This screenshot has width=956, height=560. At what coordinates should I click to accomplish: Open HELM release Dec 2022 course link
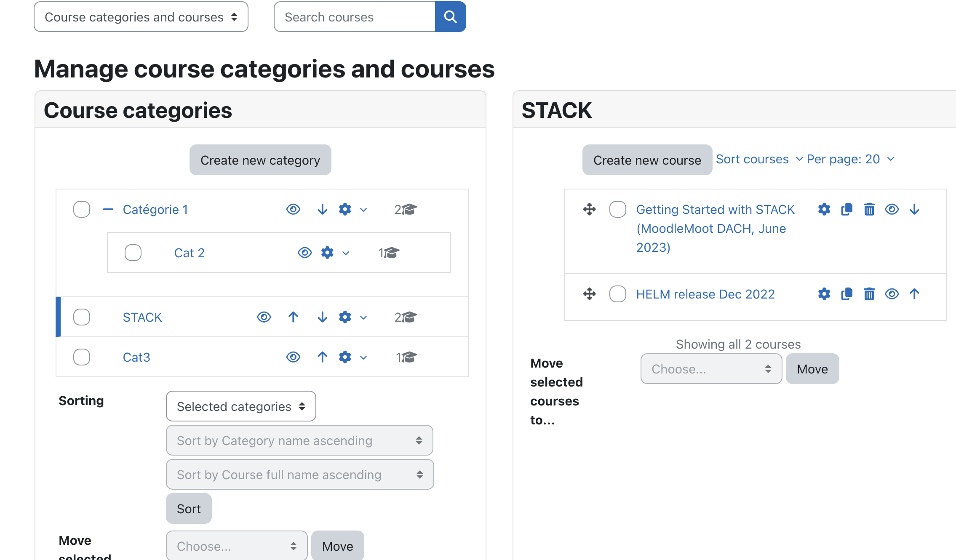tap(705, 294)
